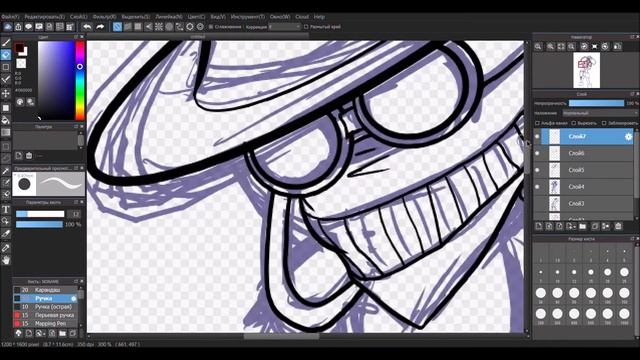Screen dimensions: 640x360
Task: Click the Navigator canvas thumbnail
Action: coord(586,70)
